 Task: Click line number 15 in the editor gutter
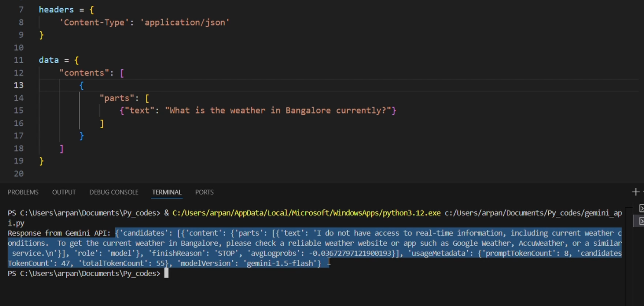pyautogui.click(x=19, y=111)
